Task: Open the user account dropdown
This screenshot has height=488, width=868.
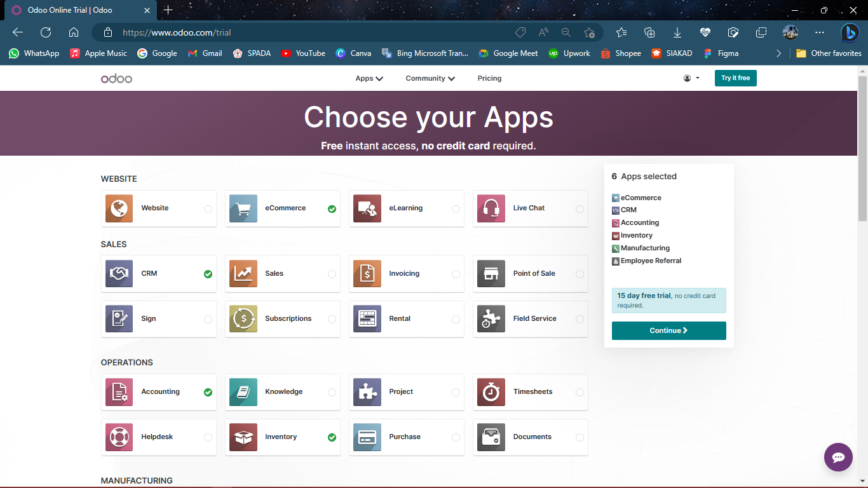Action: tap(691, 78)
